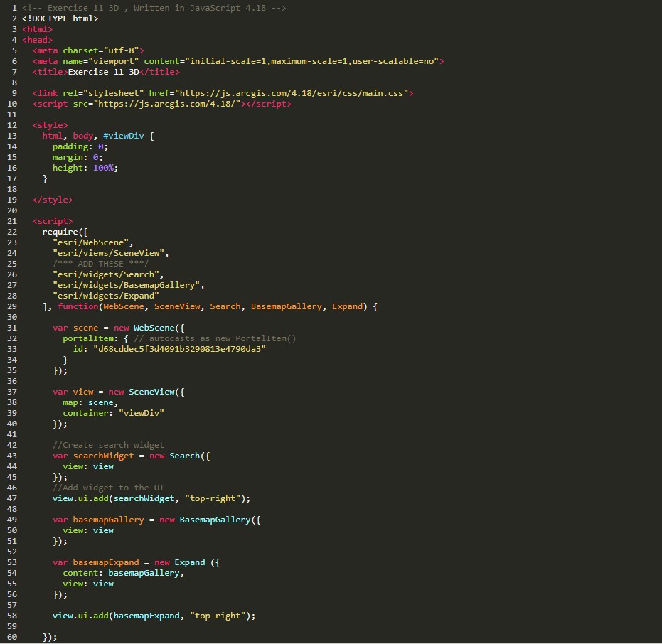Screen dimensions: 662x644
Task: Click the "Create search widget" comment
Action: pyautogui.click(x=108, y=445)
